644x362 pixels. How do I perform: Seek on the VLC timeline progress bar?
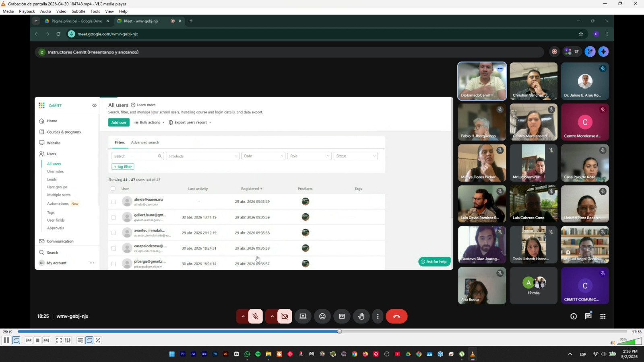[x=322, y=331]
